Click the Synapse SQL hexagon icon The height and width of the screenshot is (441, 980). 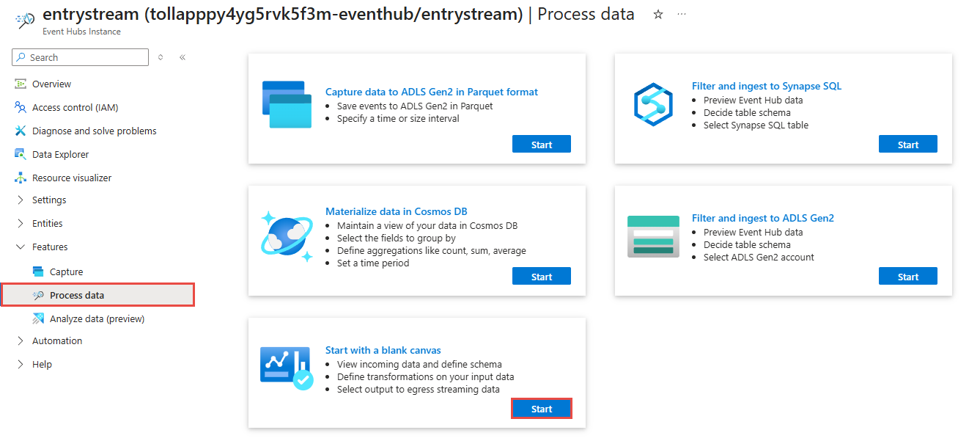(x=652, y=105)
